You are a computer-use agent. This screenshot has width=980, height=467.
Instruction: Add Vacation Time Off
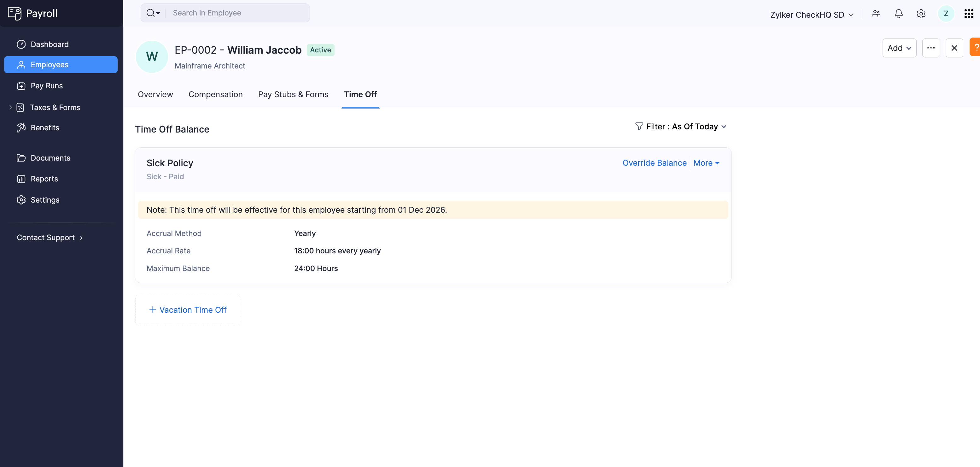pyautogui.click(x=188, y=310)
